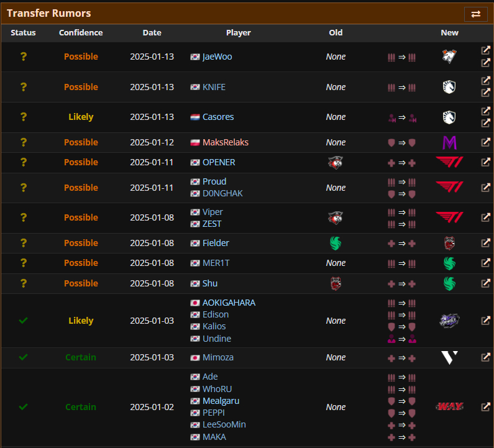
Task: Open OPENER's old team eagle logo
Action: pos(336,163)
